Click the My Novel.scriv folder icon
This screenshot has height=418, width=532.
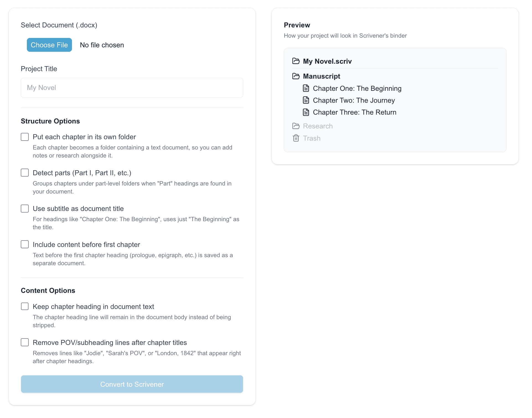click(296, 61)
